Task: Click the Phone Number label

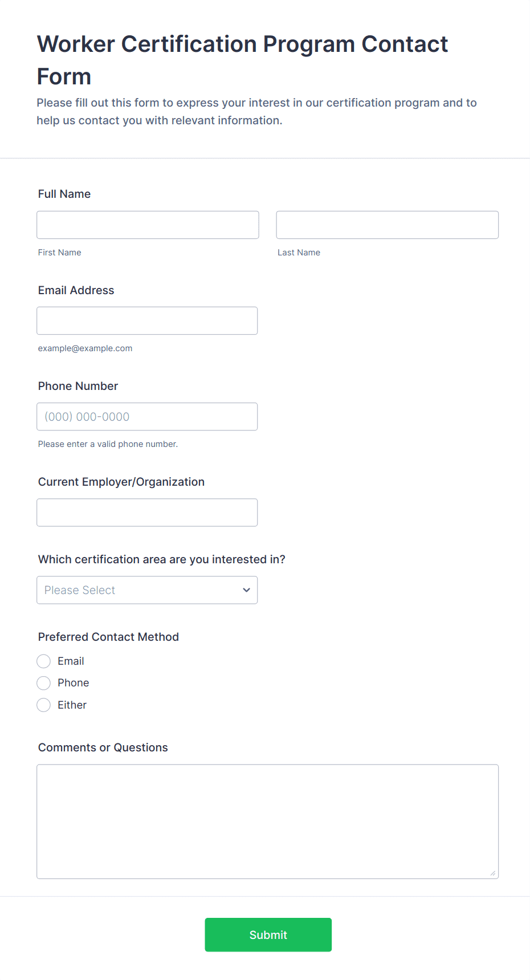Action: [78, 386]
